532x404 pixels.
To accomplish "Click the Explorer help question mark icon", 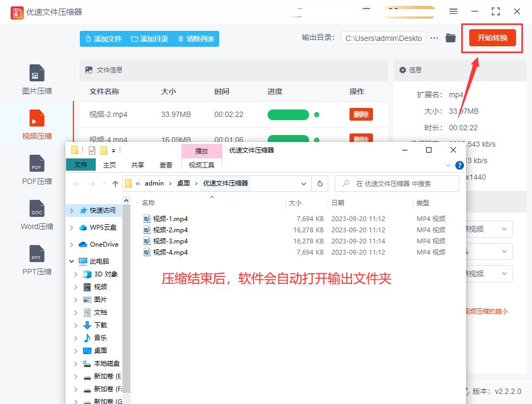I will click(460, 165).
